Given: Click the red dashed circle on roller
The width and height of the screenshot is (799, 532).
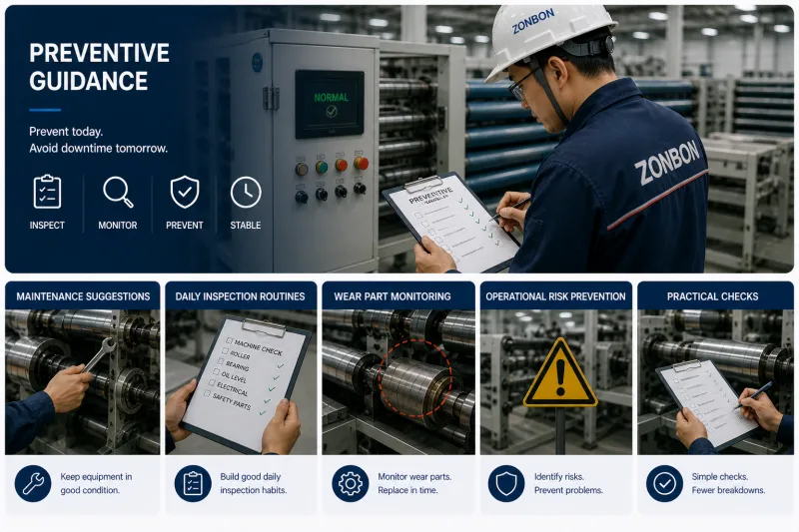Looking at the screenshot, I should 414,378.
